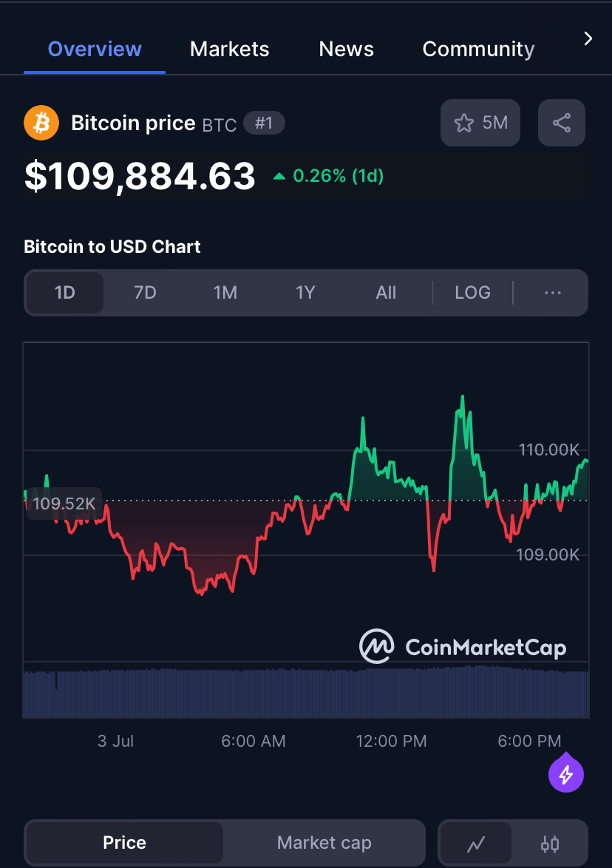Select the 7D time range
The image size is (612, 868).
[145, 292]
